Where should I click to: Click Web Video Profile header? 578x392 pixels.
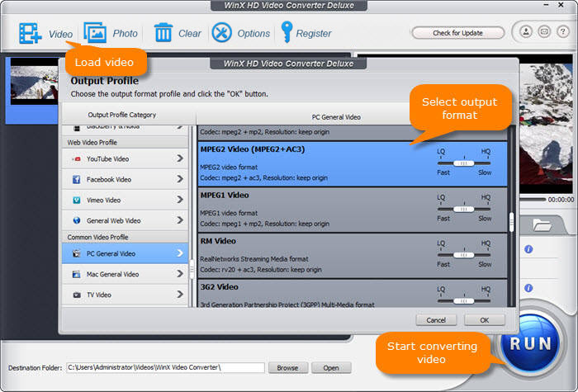tap(125, 143)
